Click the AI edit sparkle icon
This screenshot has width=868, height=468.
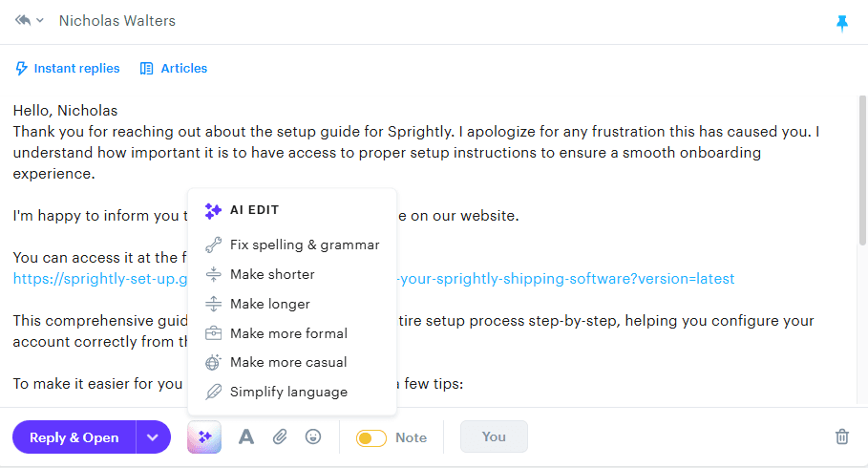pos(204,437)
